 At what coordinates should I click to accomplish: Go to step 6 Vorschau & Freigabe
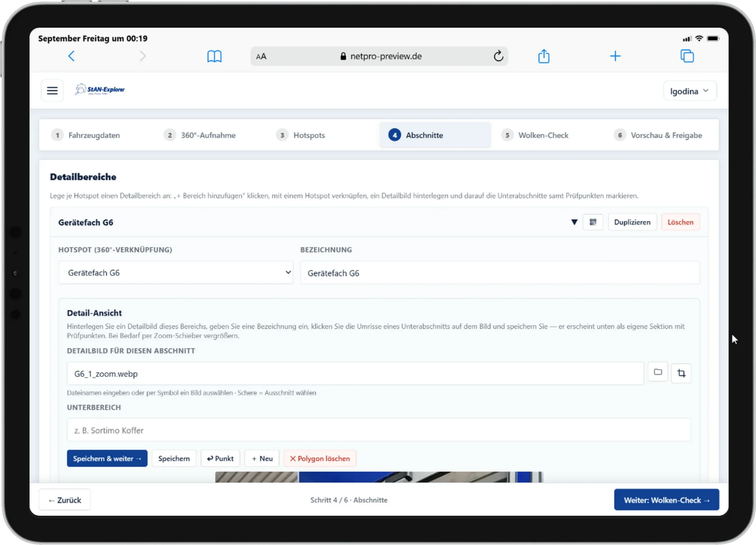click(x=658, y=135)
